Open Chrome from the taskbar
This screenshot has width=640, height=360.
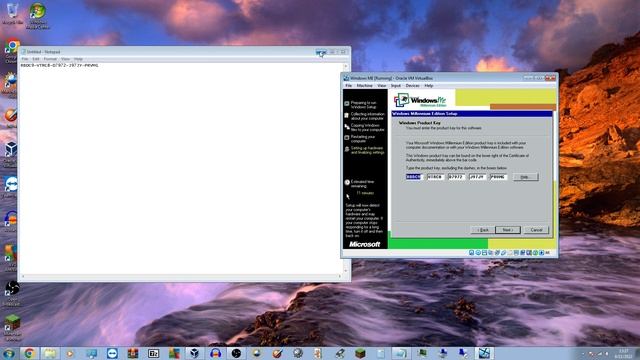(29, 353)
